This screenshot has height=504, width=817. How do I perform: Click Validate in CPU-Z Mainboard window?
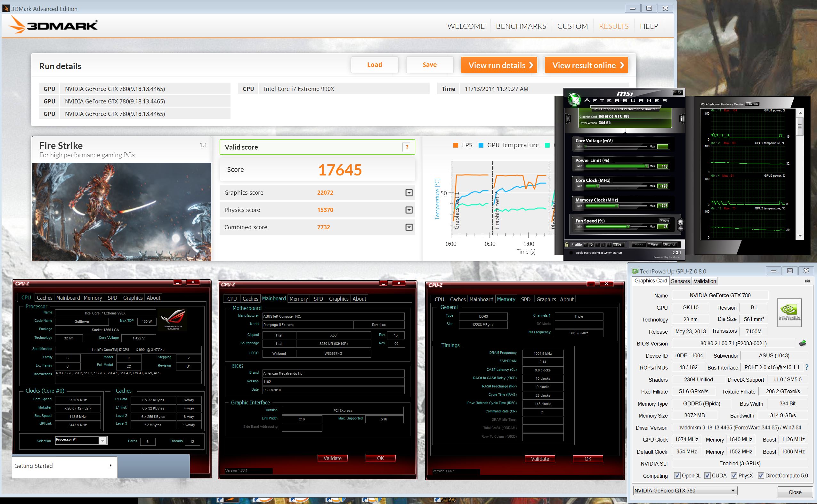333,458
